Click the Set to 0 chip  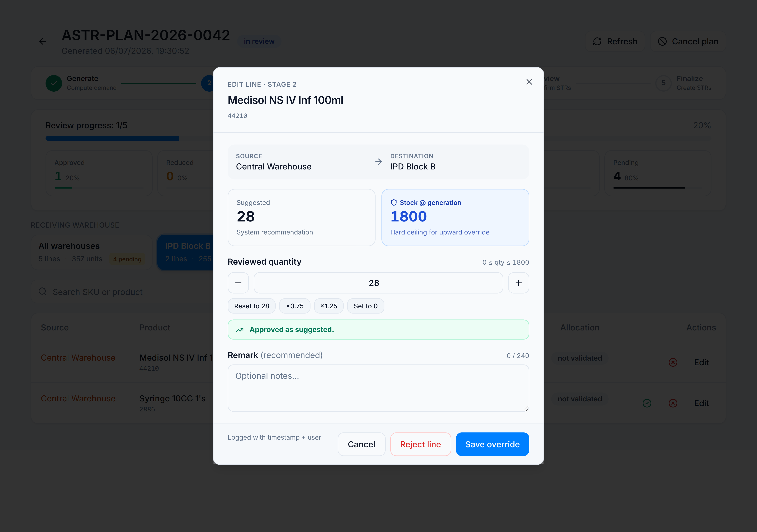point(366,306)
